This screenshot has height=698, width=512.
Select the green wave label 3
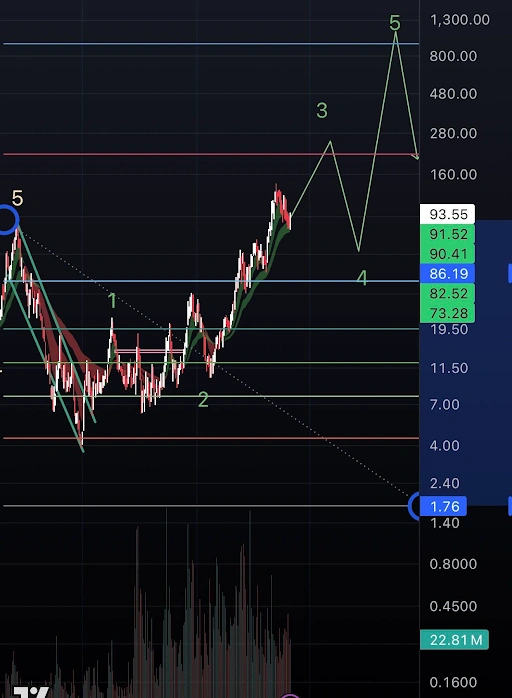(x=322, y=110)
